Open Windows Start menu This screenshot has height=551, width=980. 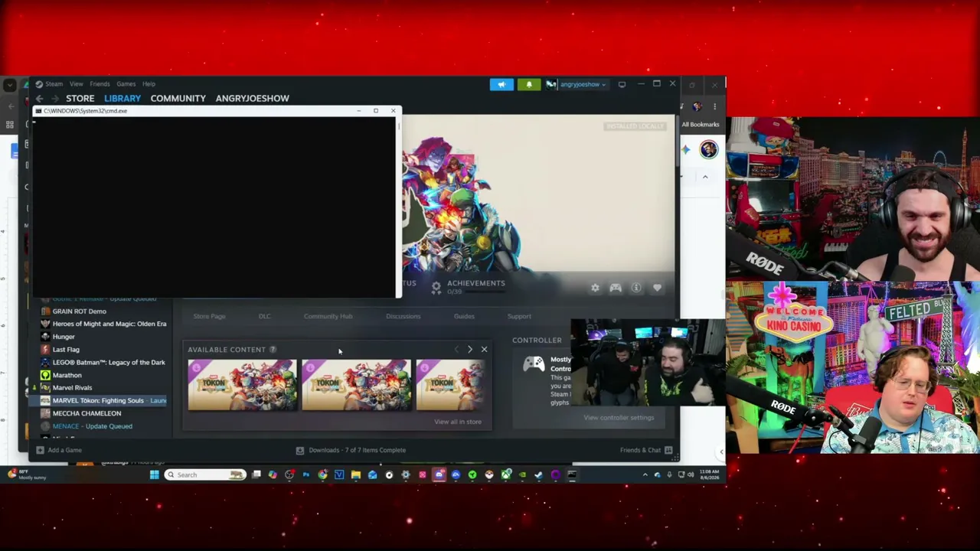point(154,474)
